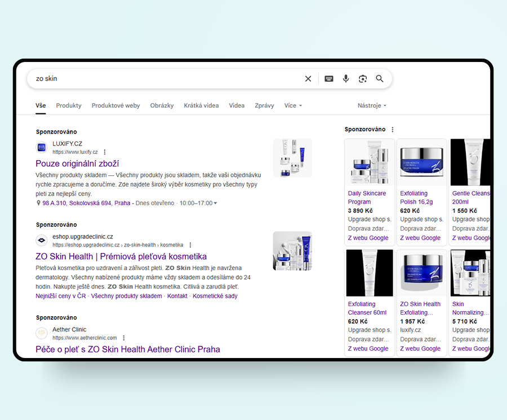Screen dimensions: 507x420
Task: Open 'Pouze originální zboží' ad link
Action: pos(77,163)
